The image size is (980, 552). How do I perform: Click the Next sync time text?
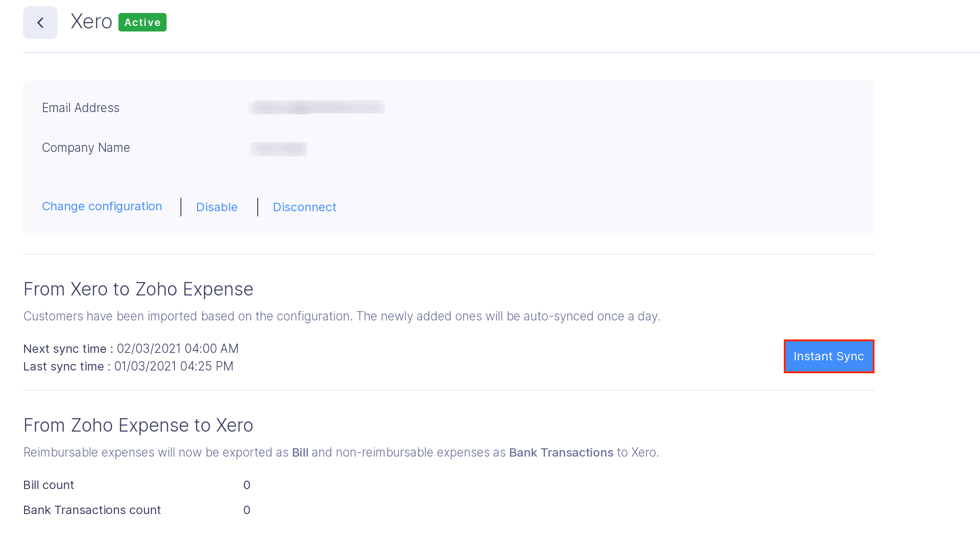point(131,349)
